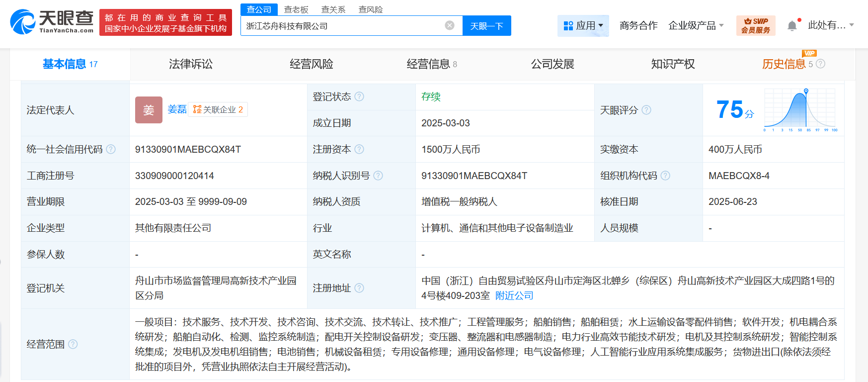Click the 姜 avatar of legal representative

149,110
